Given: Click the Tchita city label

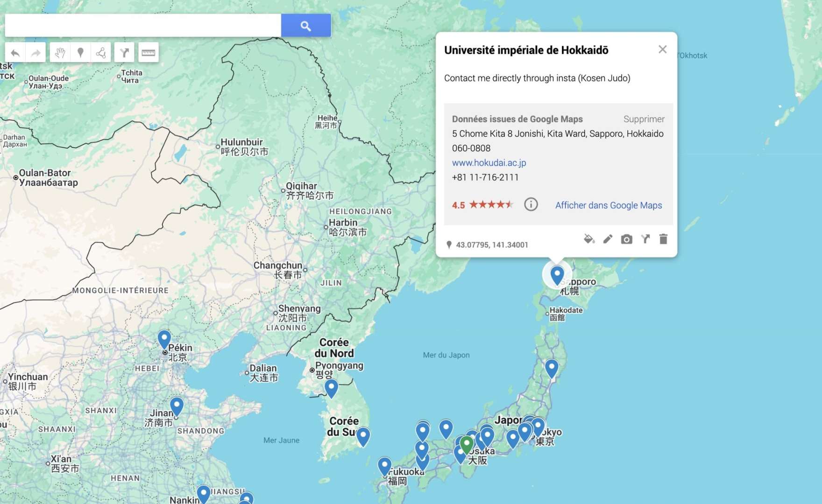Looking at the screenshot, I should pyautogui.click(x=131, y=77).
